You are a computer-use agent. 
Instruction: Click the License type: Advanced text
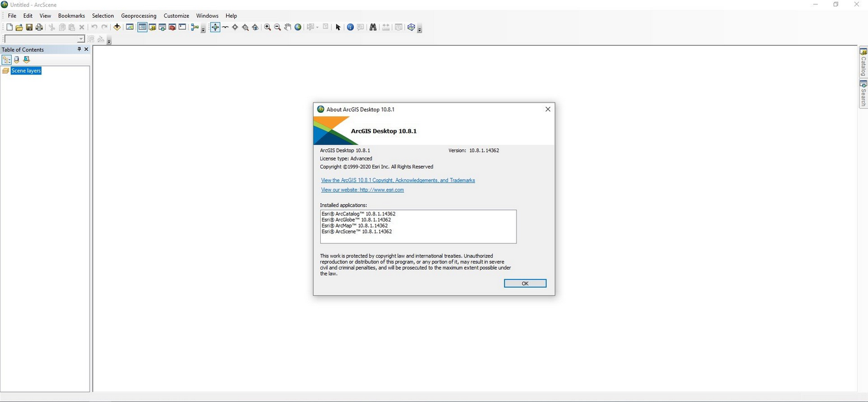(x=346, y=159)
